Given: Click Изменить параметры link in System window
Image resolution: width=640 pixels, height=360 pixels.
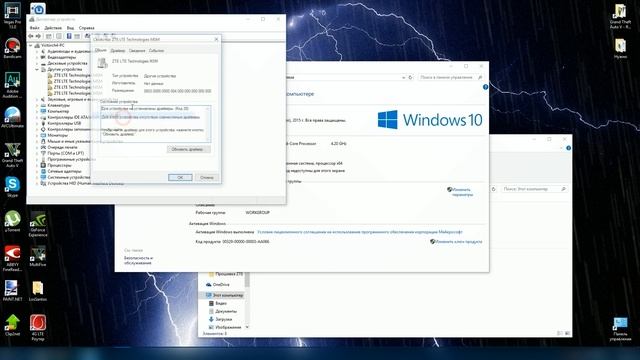Looking at the screenshot, I should 462,192.
